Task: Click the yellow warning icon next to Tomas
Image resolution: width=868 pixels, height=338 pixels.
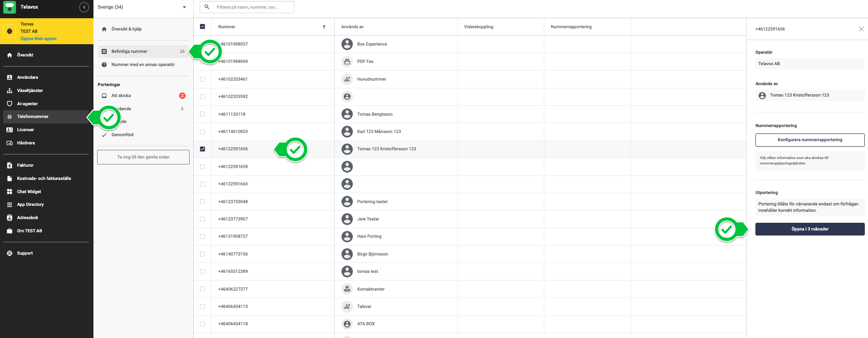Action: 10,31
